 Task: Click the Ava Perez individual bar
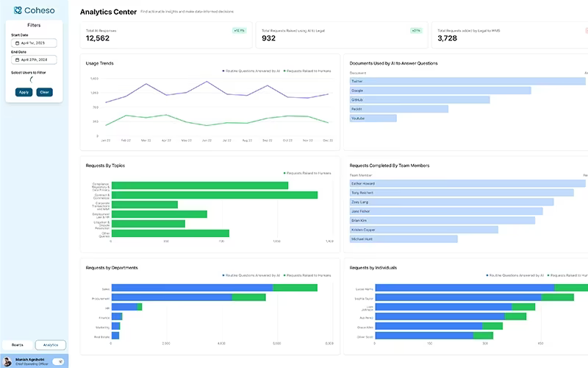tap(451, 316)
